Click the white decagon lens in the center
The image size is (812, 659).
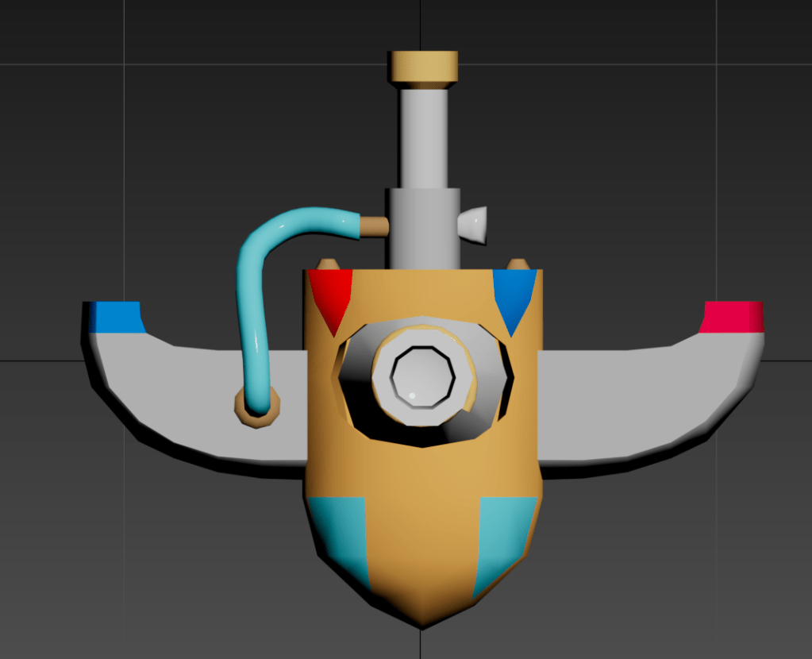[423, 377]
